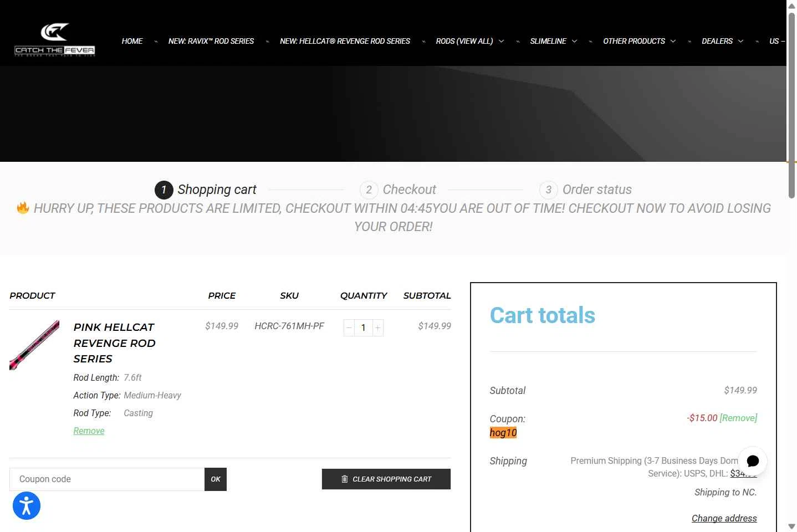The height and width of the screenshot is (532, 797).
Task: Remove the Pink Hellcat rod from cart
Action: (89, 431)
